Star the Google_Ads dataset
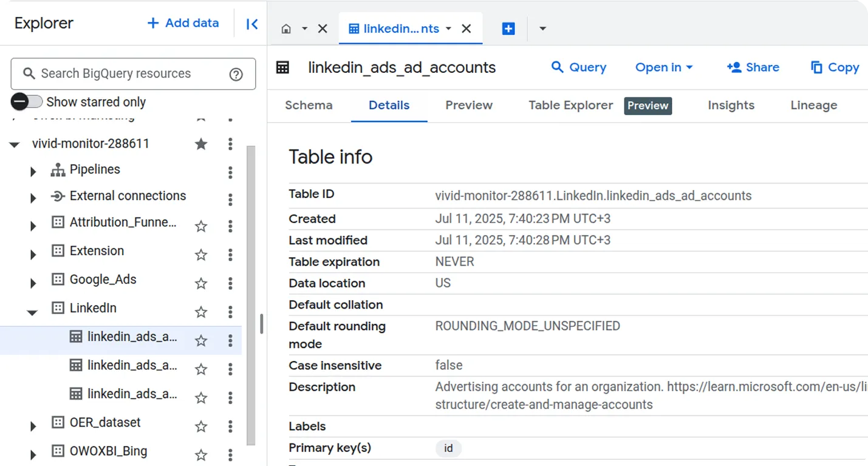868x466 pixels. click(201, 283)
